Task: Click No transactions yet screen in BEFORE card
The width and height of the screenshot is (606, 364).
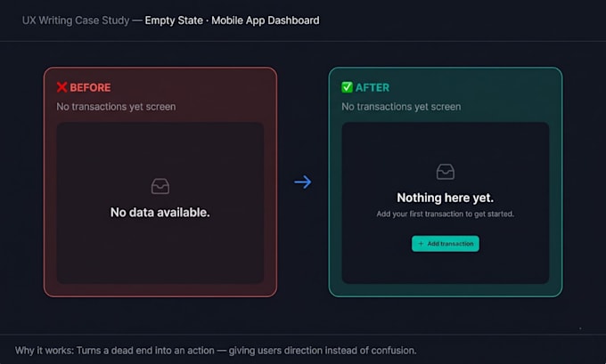Action: tap(116, 107)
